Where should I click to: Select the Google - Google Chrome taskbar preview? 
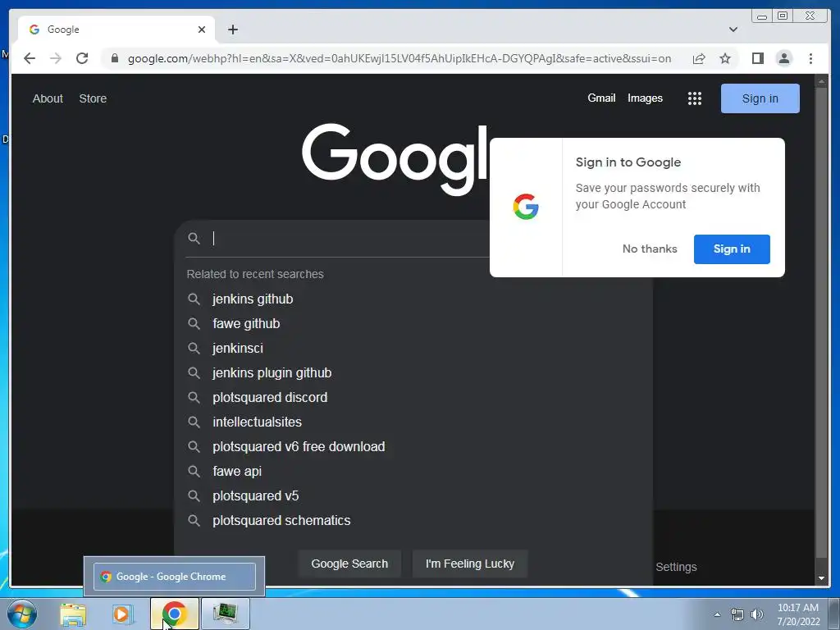(175, 577)
